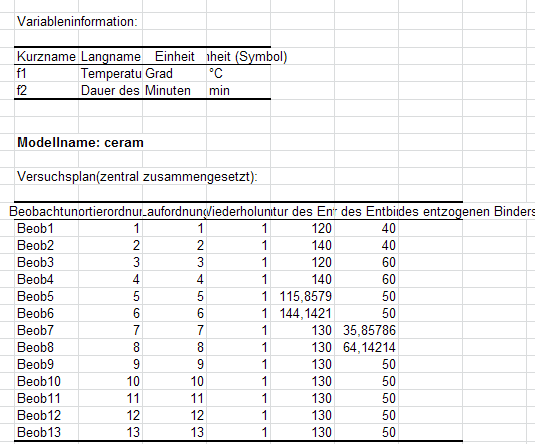
Task: Click duration '60' in the Beob4 row
Action: click(366, 280)
